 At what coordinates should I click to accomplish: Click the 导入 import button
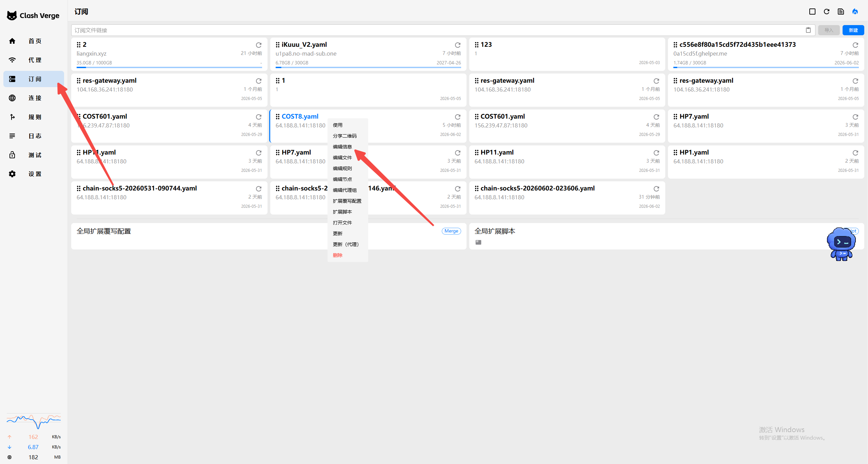tap(829, 30)
